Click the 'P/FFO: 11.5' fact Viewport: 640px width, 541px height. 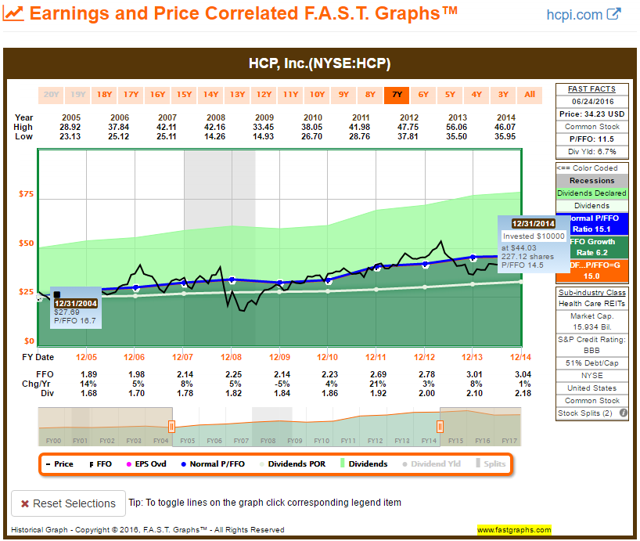point(591,139)
